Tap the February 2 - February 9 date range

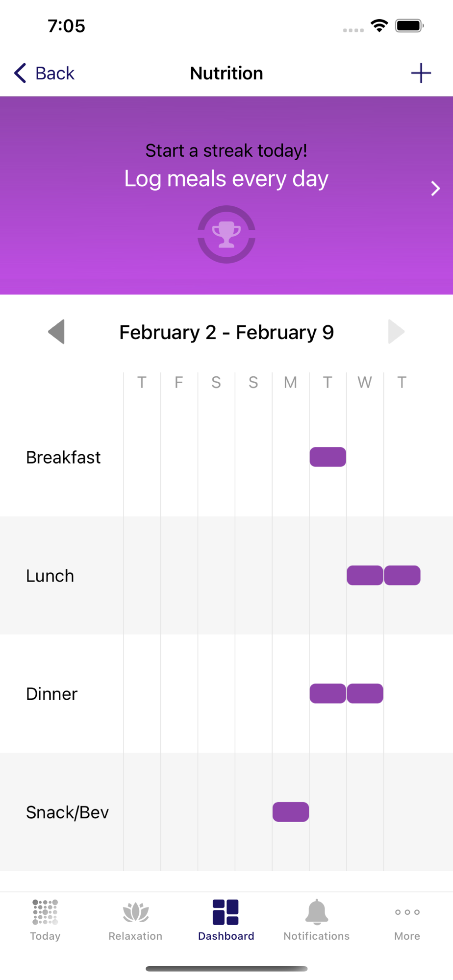(226, 332)
